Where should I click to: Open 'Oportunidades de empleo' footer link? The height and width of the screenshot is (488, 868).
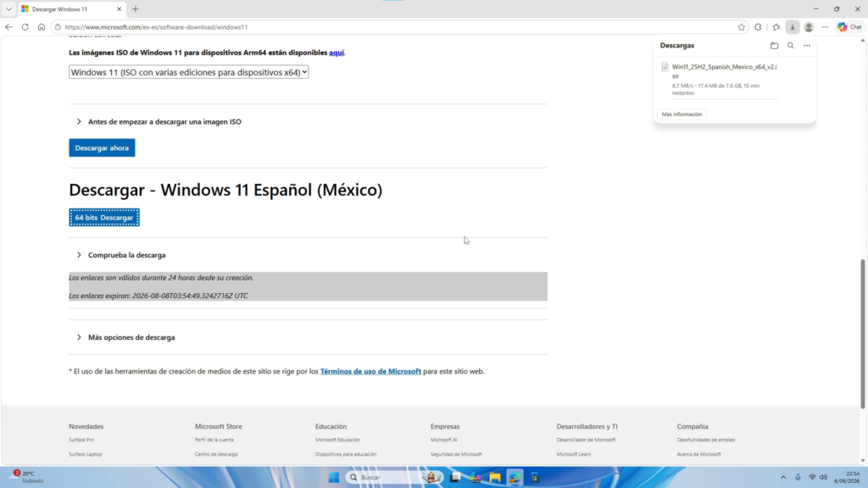pos(706,440)
